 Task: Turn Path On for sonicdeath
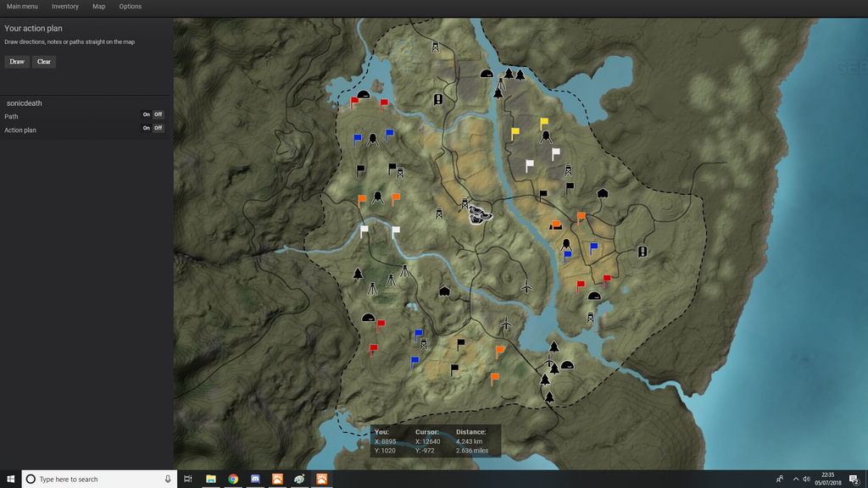coord(146,114)
